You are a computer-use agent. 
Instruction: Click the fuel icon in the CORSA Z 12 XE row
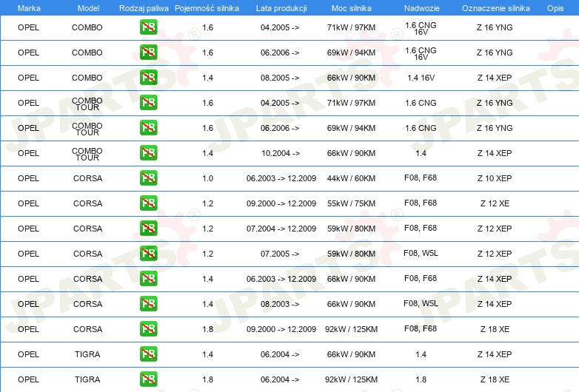tap(148, 203)
